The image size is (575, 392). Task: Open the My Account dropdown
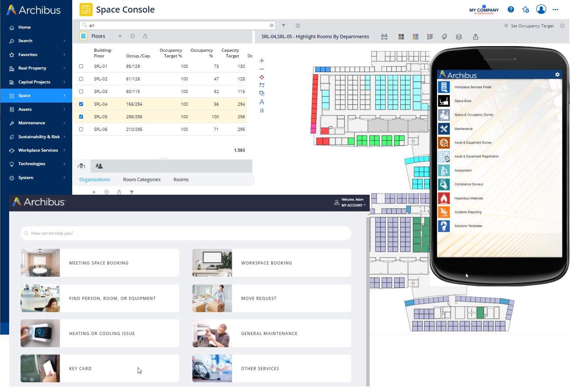[x=353, y=205]
